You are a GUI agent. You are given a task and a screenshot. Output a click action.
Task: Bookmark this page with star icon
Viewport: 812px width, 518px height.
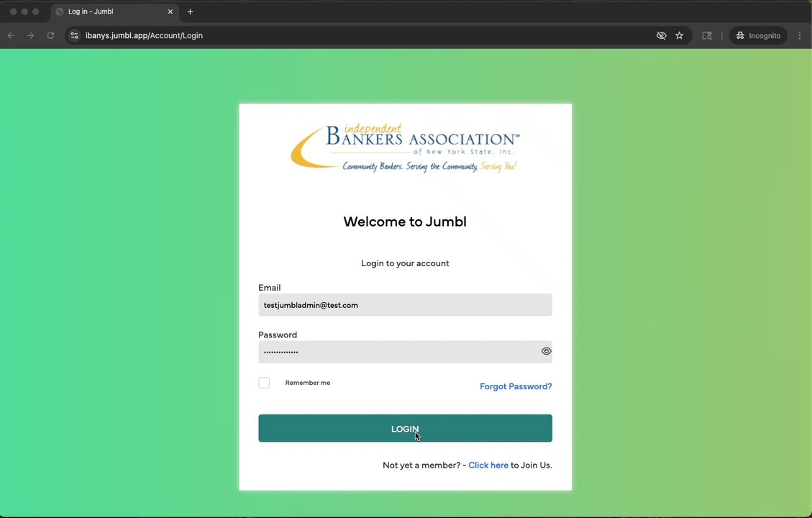680,36
